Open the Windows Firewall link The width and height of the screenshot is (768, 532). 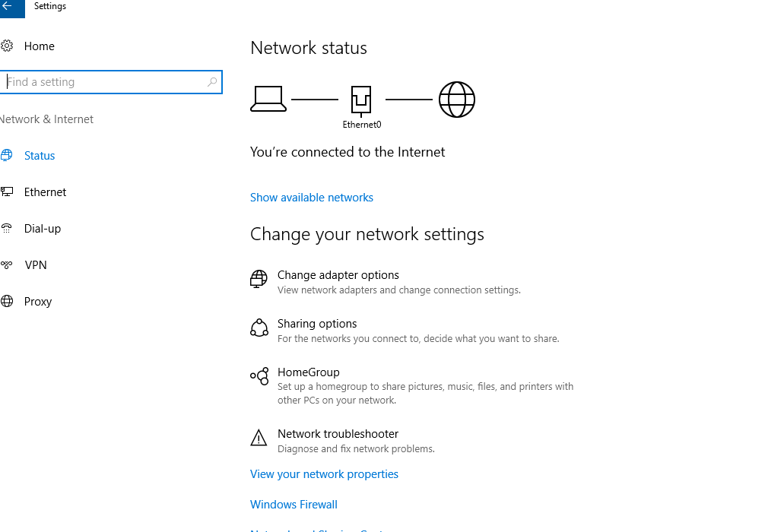[x=294, y=505]
